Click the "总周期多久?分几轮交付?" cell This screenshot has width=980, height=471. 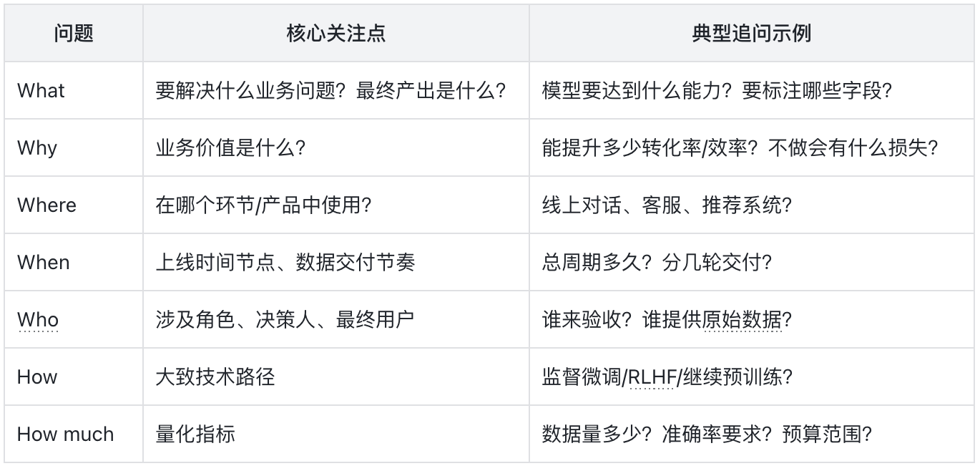657,263
